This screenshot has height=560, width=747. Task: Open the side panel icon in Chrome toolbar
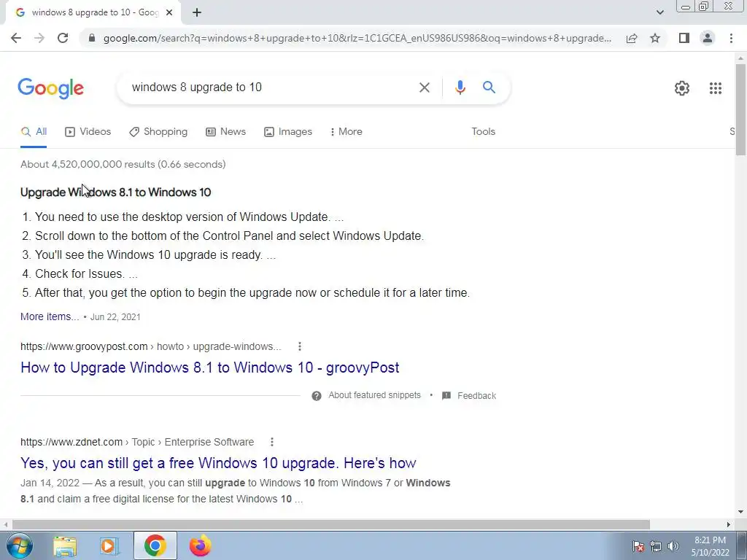(x=684, y=38)
